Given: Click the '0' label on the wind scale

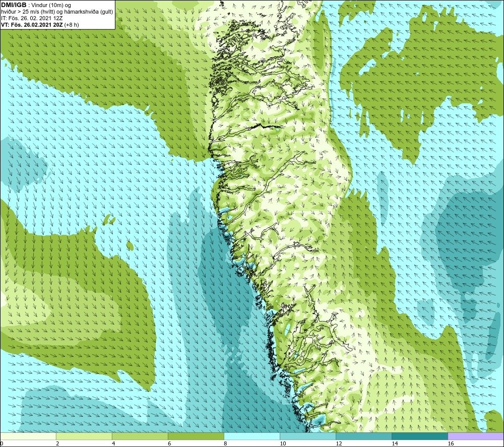Looking at the screenshot, I should 2,444.
